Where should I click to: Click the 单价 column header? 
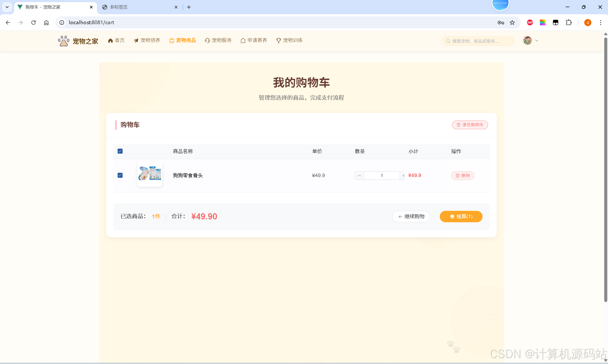[x=317, y=151]
